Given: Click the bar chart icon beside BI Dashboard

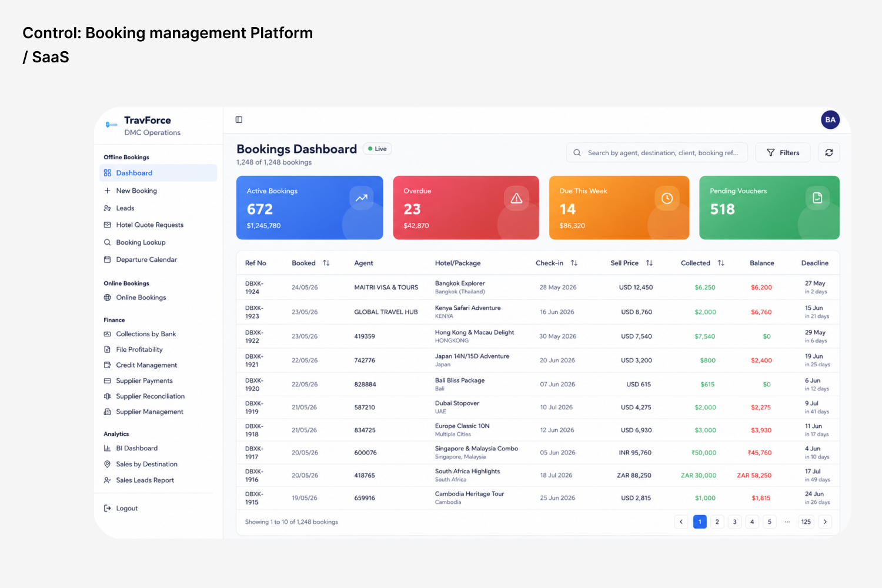Looking at the screenshot, I should 108,448.
